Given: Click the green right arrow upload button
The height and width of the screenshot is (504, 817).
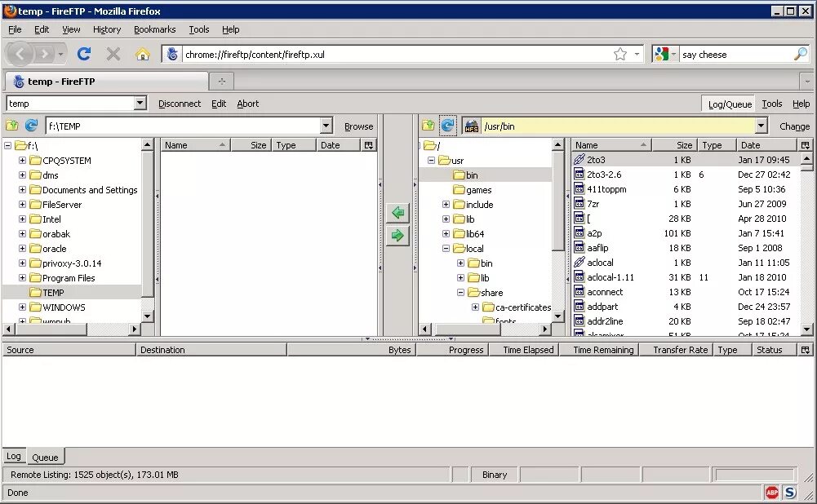Looking at the screenshot, I should 397,236.
